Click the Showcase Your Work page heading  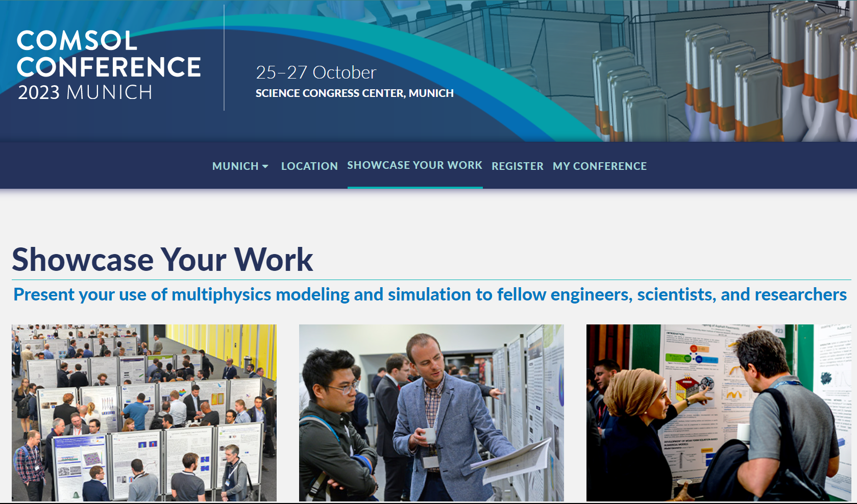(162, 260)
